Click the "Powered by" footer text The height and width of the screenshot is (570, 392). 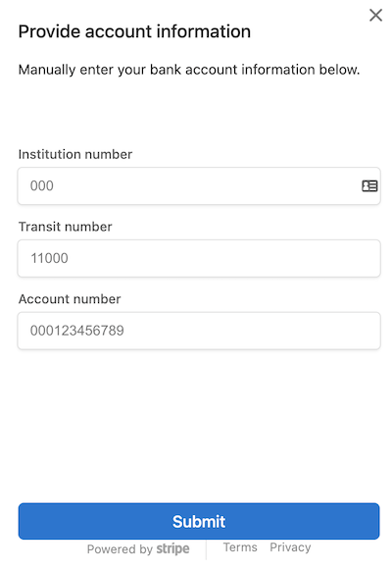tap(120, 549)
